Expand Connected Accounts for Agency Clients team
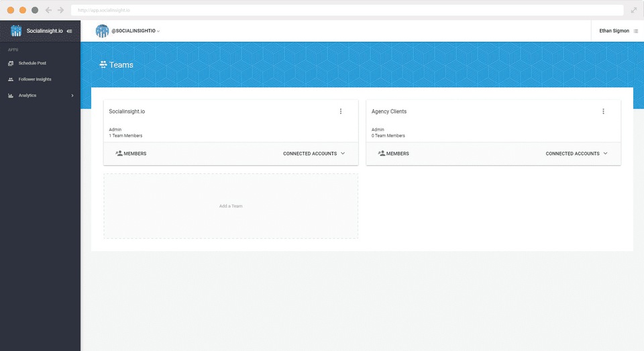Viewport: 644px width, 351px height. coord(577,154)
